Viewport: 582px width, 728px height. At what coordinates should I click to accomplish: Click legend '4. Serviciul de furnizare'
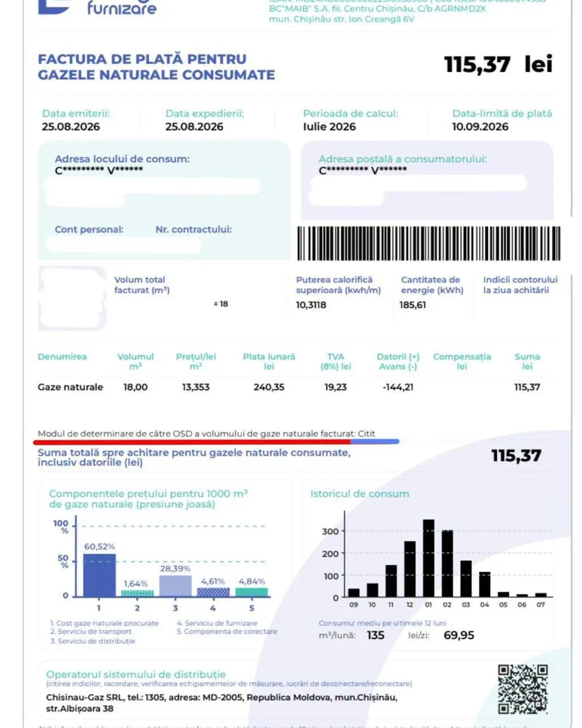217,623
